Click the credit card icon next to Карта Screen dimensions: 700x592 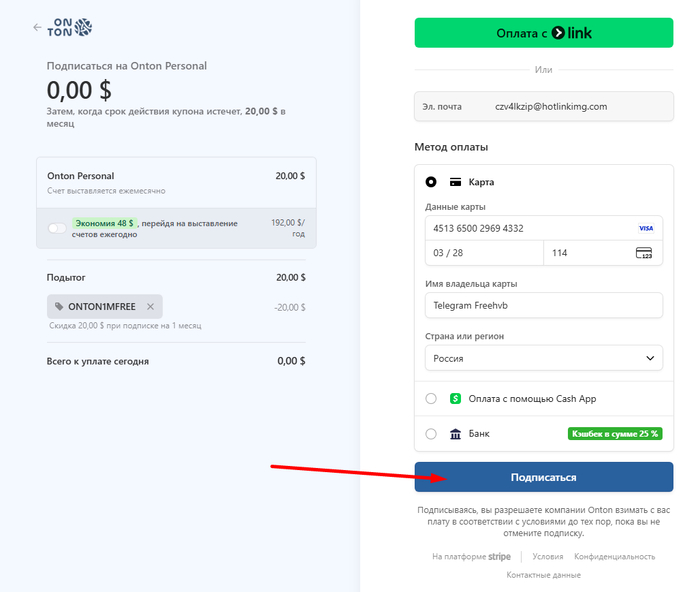click(455, 182)
